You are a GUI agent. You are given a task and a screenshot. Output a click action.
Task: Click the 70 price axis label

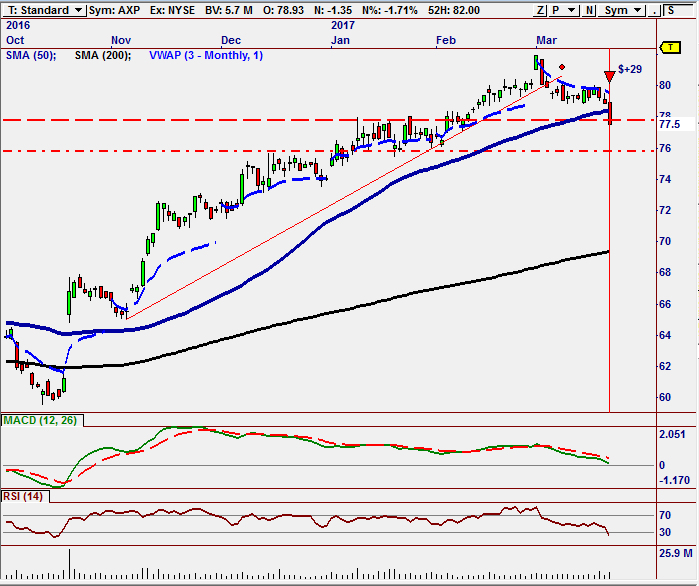pos(665,242)
